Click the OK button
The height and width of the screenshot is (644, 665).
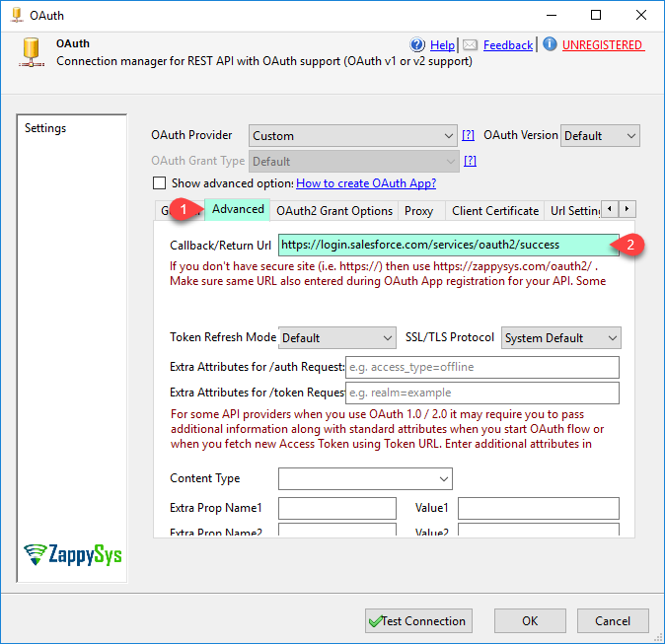click(x=530, y=621)
